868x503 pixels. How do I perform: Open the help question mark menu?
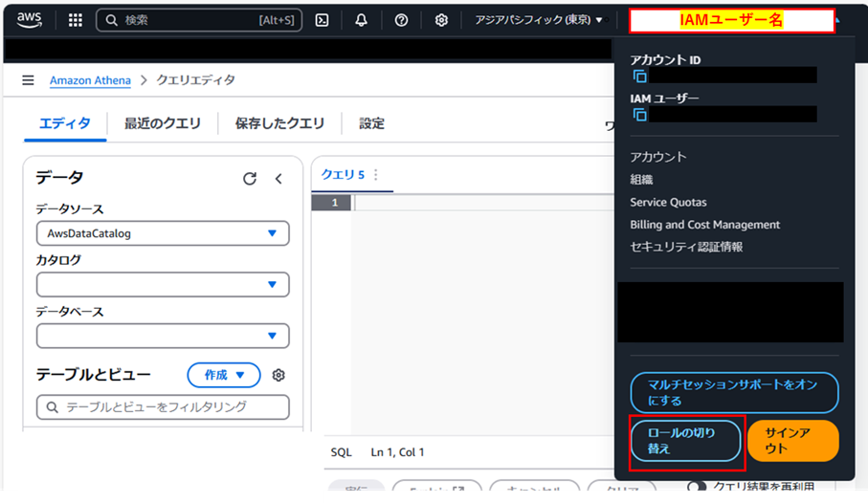401,20
